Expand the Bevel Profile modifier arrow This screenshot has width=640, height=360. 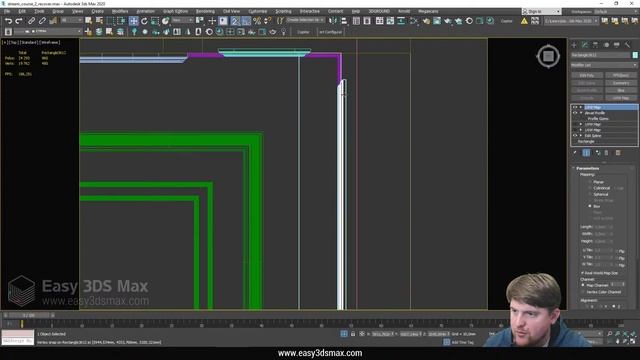[581, 113]
